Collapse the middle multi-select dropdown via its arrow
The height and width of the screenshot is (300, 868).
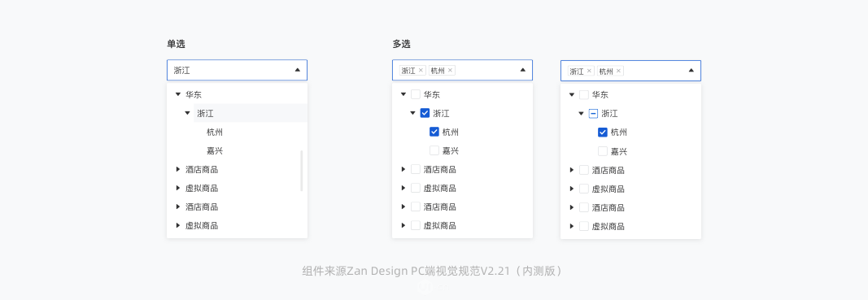522,70
